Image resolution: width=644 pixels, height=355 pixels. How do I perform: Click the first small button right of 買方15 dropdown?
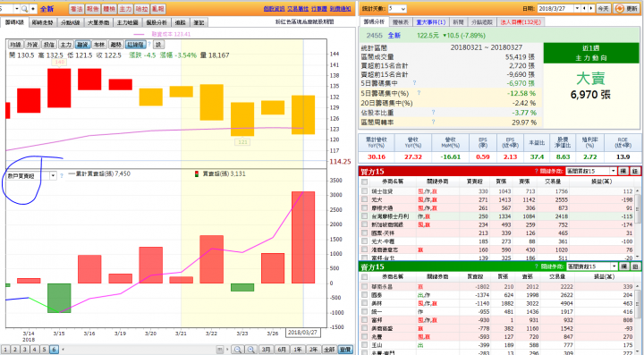click(x=624, y=171)
